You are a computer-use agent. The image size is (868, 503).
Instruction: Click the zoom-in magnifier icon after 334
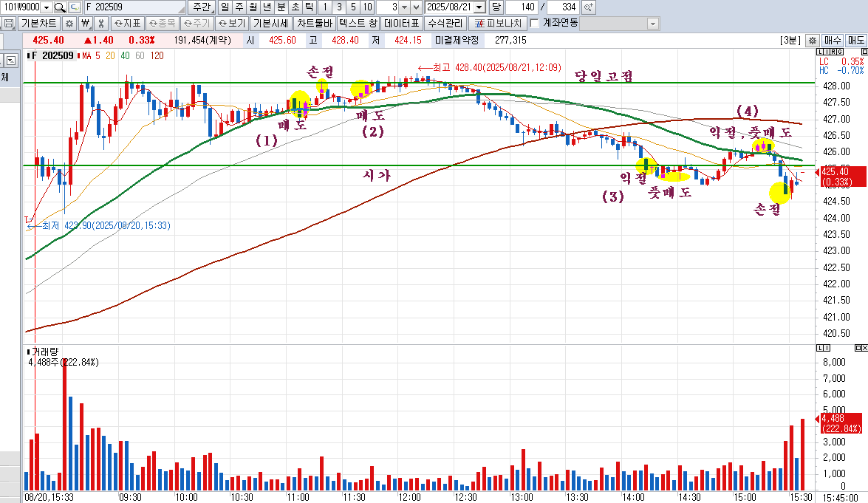pos(589,7)
